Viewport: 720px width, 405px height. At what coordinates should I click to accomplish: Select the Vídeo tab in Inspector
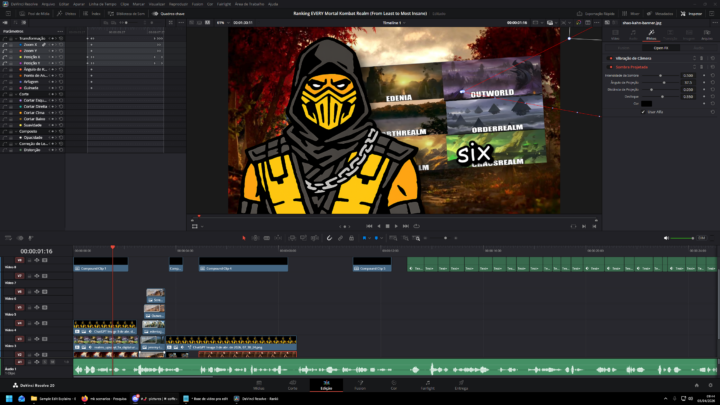[615, 35]
